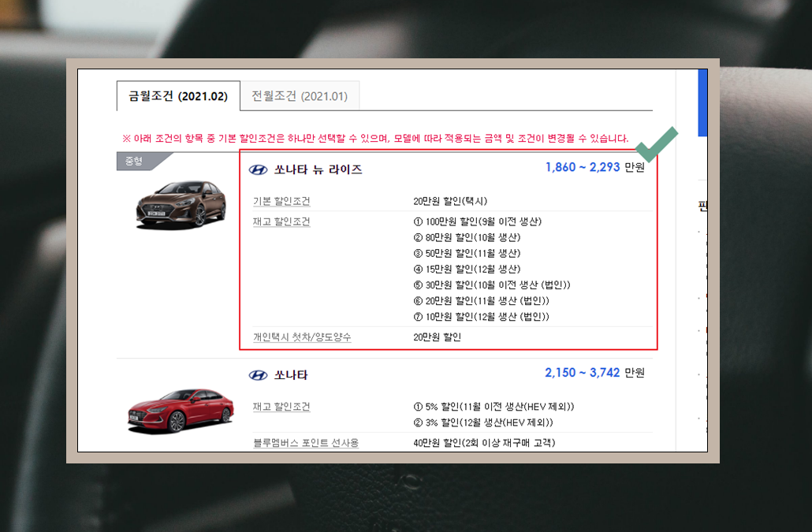812x532 pixels.
Task: Open 재고 할인조건 link under 쏘나타
Action: click(x=281, y=407)
